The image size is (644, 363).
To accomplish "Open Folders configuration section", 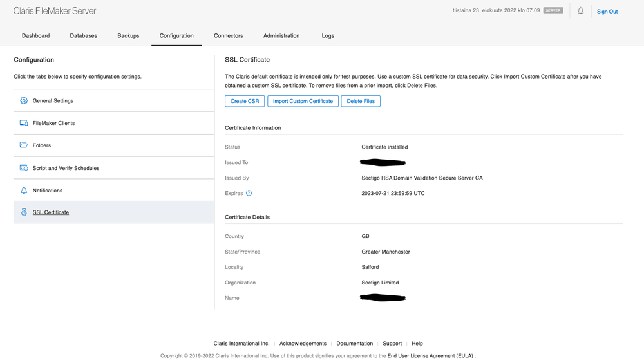I will click(x=114, y=145).
